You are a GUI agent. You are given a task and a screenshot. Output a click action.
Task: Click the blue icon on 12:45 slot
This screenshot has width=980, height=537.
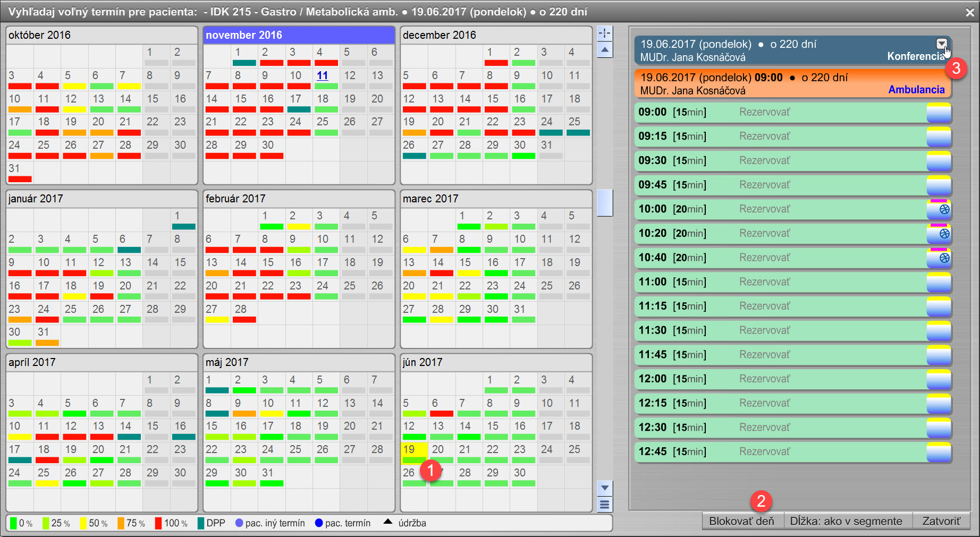click(x=939, y=452)
